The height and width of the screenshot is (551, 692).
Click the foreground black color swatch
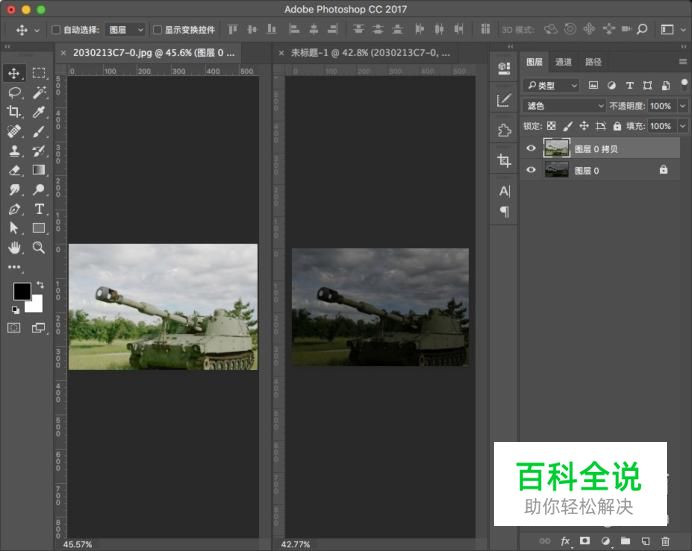(21, 292)
